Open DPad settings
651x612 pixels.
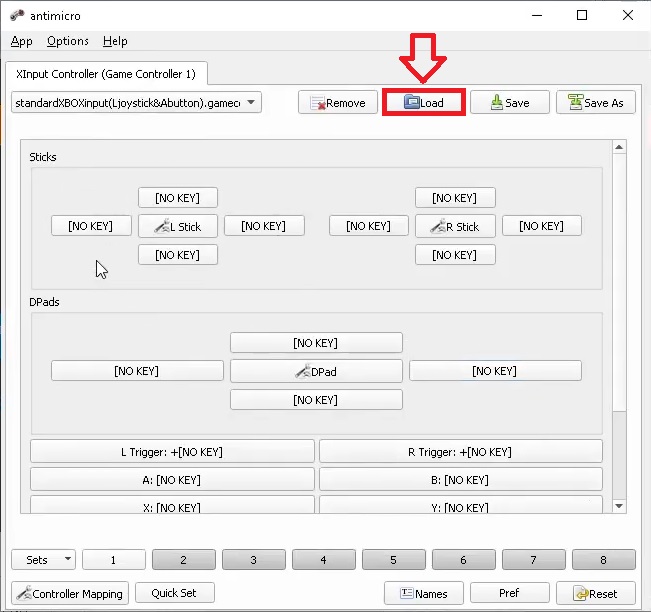coord(316,371)
